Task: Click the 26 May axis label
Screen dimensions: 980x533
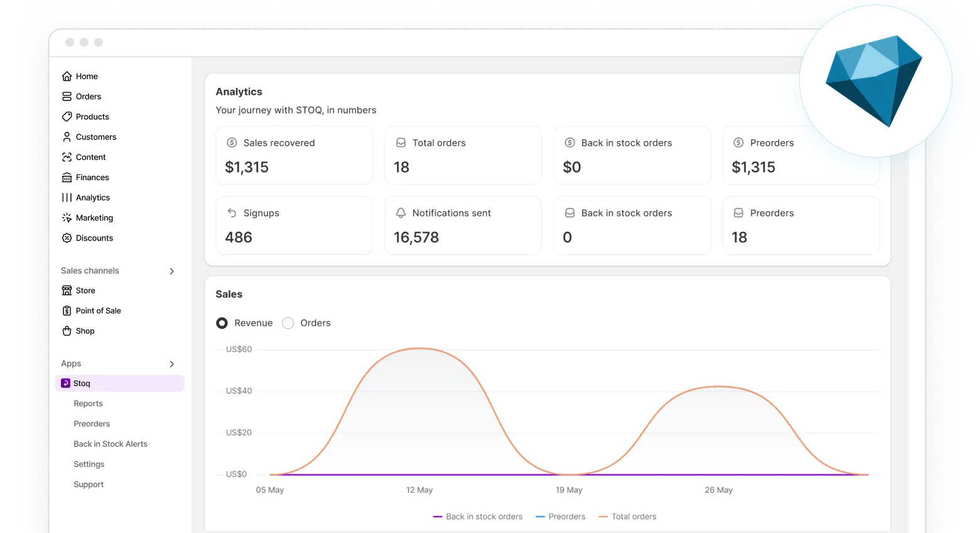Action: [719, 490]
